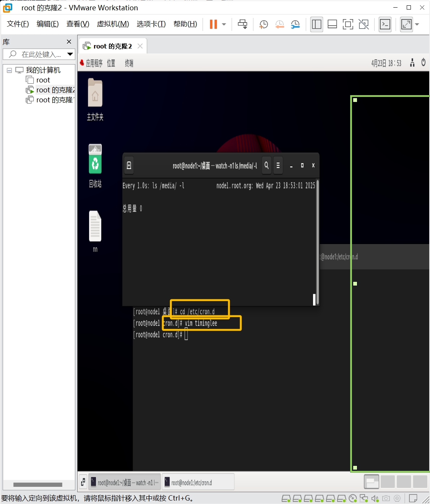The image size is (430, 504).
Task: Open the power options dropdown beside pause
Action: tap(224, 24)
